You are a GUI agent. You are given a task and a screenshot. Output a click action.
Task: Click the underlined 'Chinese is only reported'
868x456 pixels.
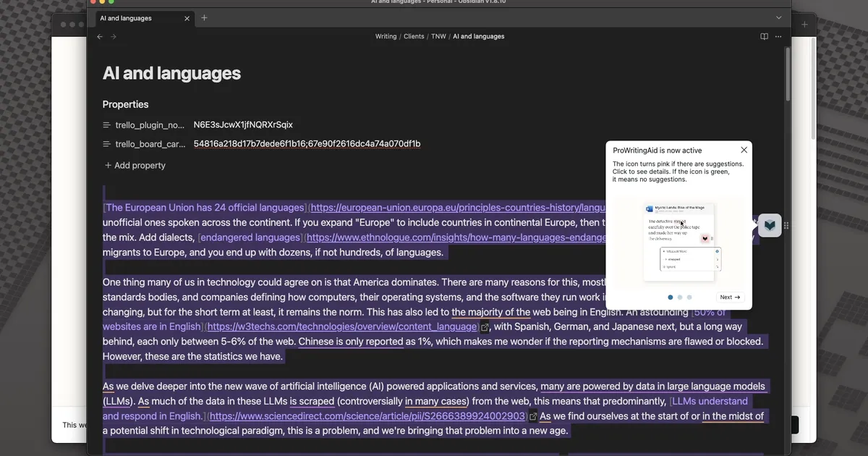pyautogui.click(x=351, y=342)
